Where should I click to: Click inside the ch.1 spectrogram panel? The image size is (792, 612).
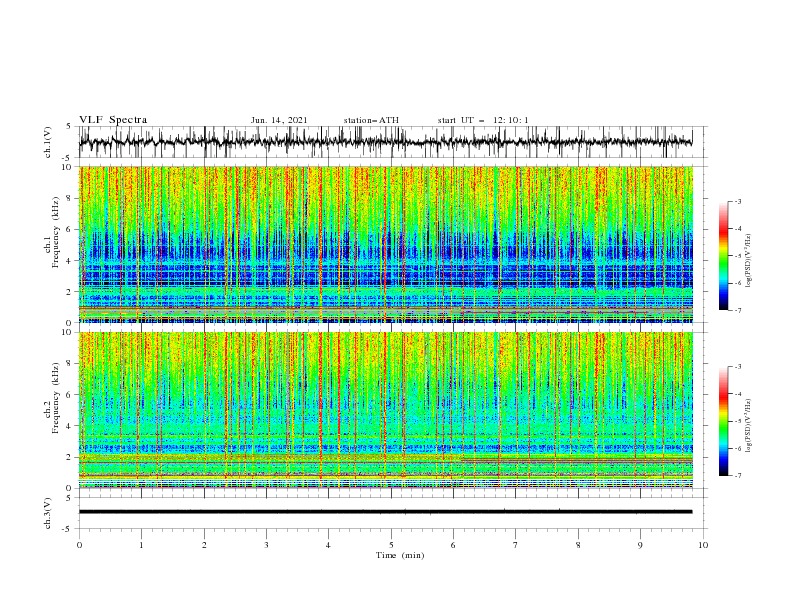385,244
